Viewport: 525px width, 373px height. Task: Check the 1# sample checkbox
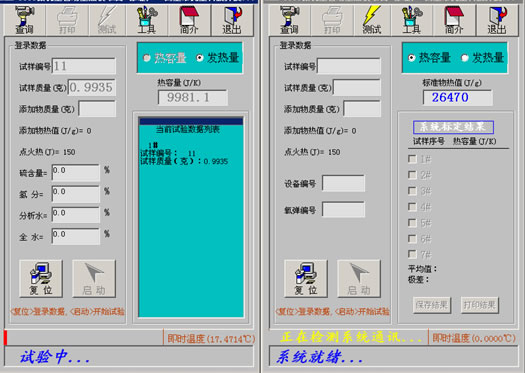tap(412, 159)
